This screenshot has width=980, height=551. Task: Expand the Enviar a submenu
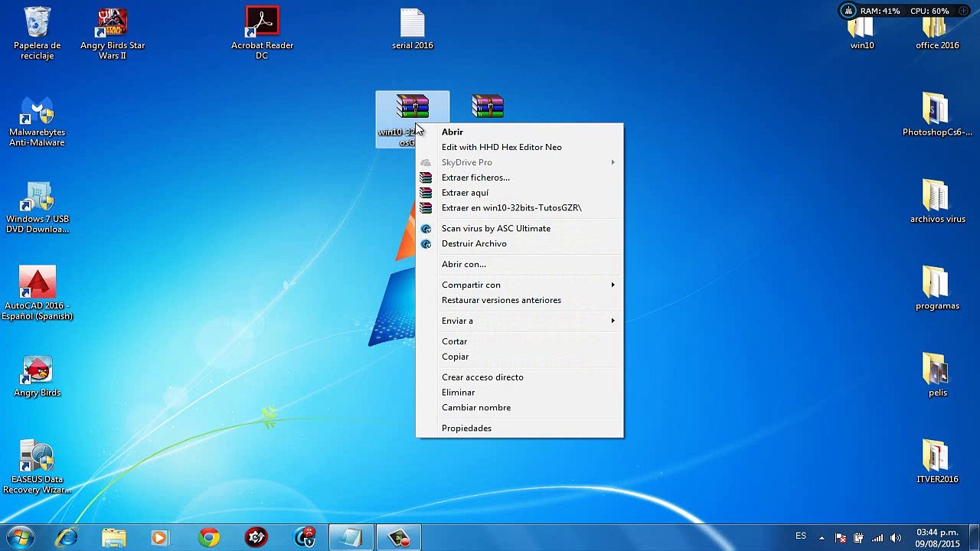point(520,321)
